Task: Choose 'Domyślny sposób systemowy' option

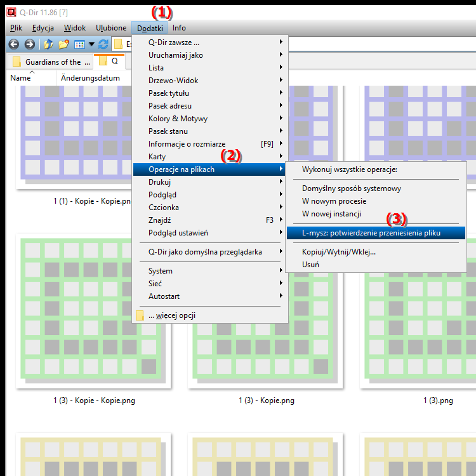Action: (x=376, y=188)
